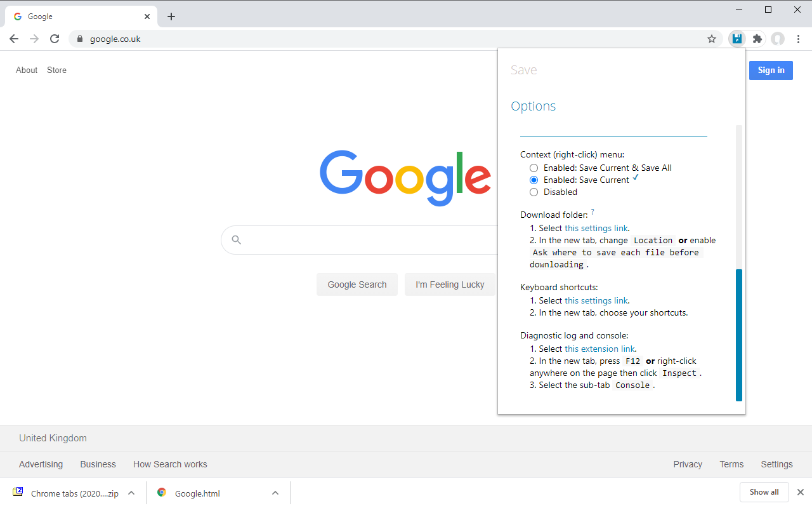Click the Save tabs extension floppy icon
This screenshot has height=508, width=812.
click(x=737, y=39)
